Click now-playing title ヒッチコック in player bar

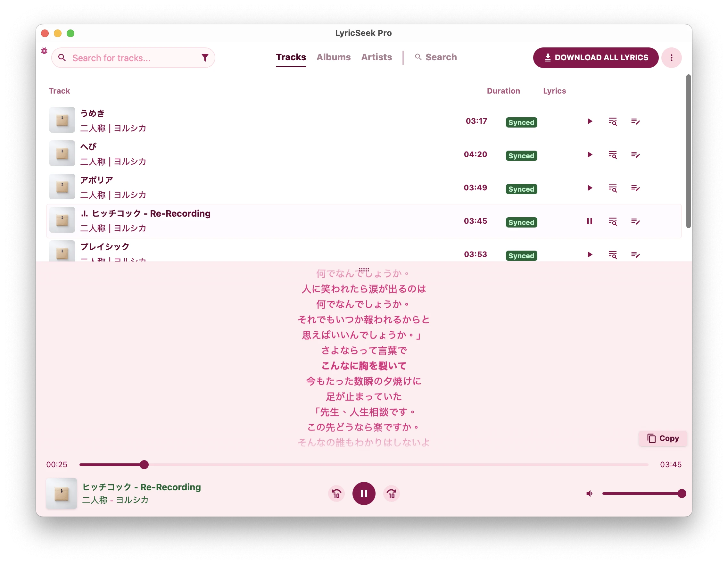click(142, 487)
